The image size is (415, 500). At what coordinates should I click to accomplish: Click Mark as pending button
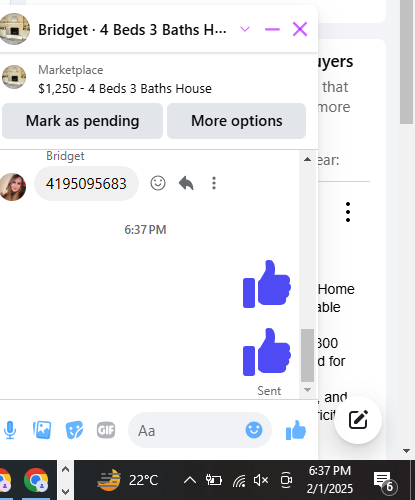point(82,121)
